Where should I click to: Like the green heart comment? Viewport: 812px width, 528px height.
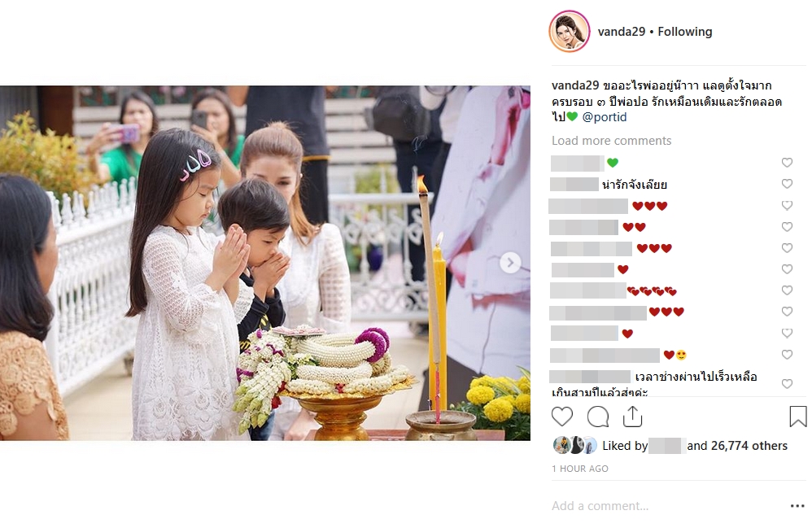(787, 163)
